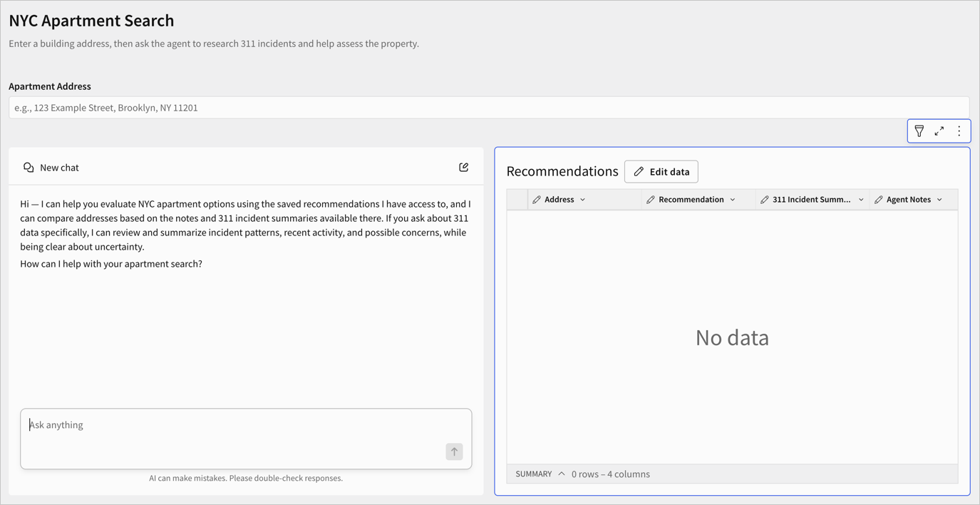This screenshot has width=980, height=505.
Task: Click the Ask anything chat box
Action: click(x=246, y=439)
